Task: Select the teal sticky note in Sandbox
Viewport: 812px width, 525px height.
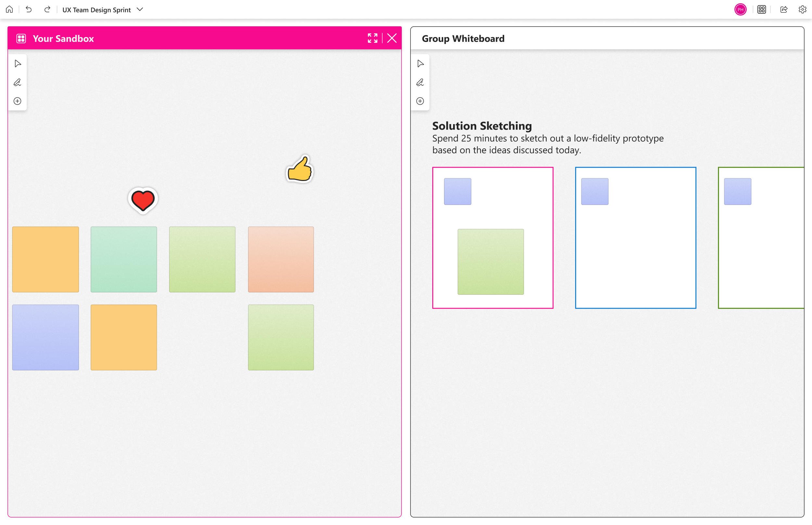Action: point(124,260)
